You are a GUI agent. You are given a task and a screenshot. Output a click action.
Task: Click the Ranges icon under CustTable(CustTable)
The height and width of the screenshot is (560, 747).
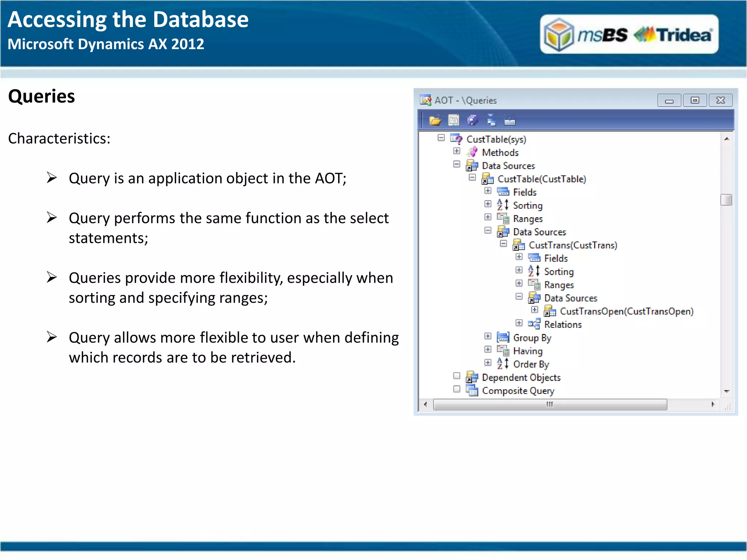tap(503, 218)
